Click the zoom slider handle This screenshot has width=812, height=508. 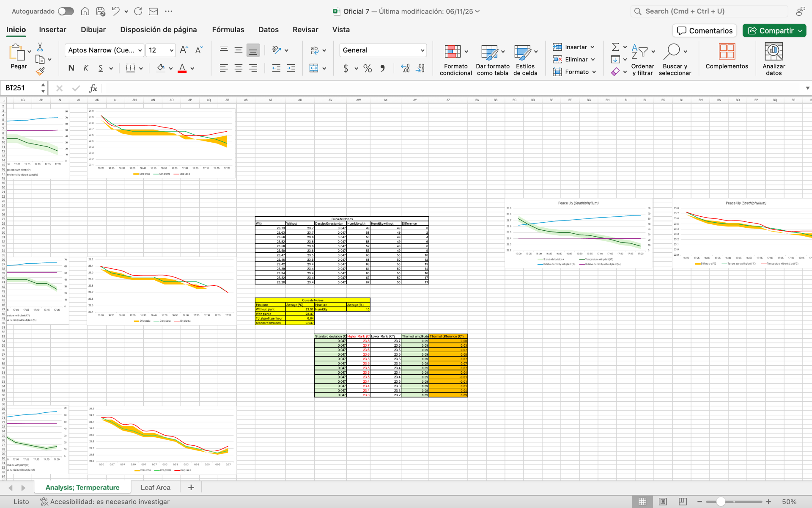(721, 502)
